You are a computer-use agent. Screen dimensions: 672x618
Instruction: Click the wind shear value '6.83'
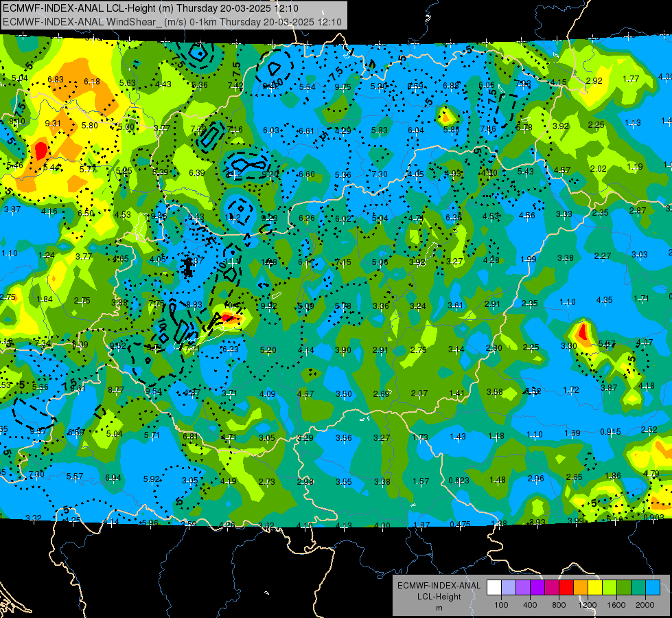pos(56,80)
